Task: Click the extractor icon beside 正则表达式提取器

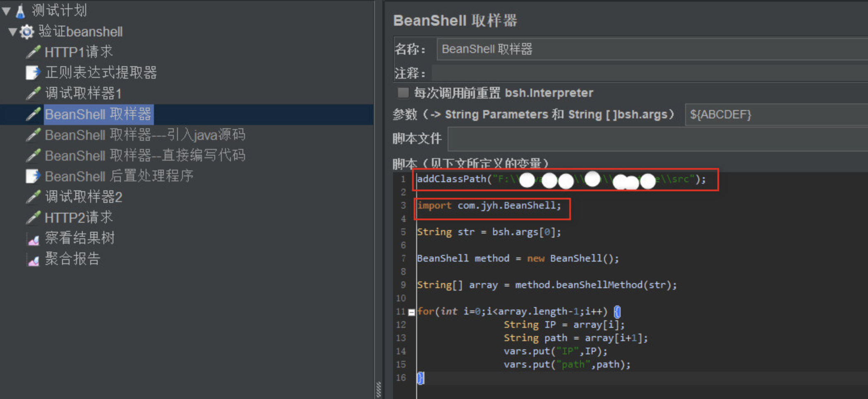Action: [33, 73]
